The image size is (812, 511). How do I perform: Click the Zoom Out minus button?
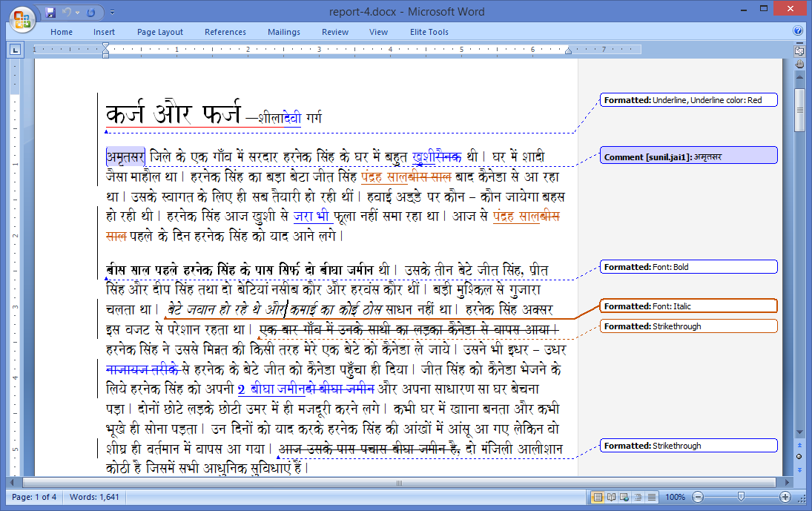[698, 497]
